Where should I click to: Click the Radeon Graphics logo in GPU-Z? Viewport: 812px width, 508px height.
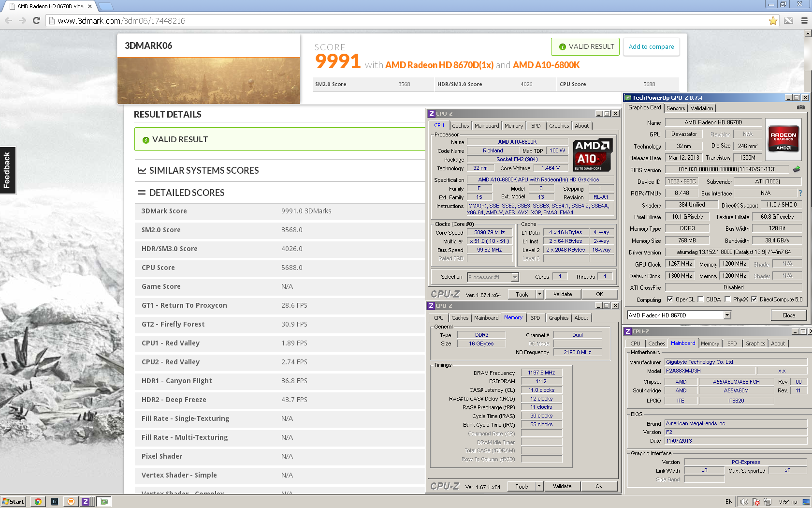(x=783, y=139)
